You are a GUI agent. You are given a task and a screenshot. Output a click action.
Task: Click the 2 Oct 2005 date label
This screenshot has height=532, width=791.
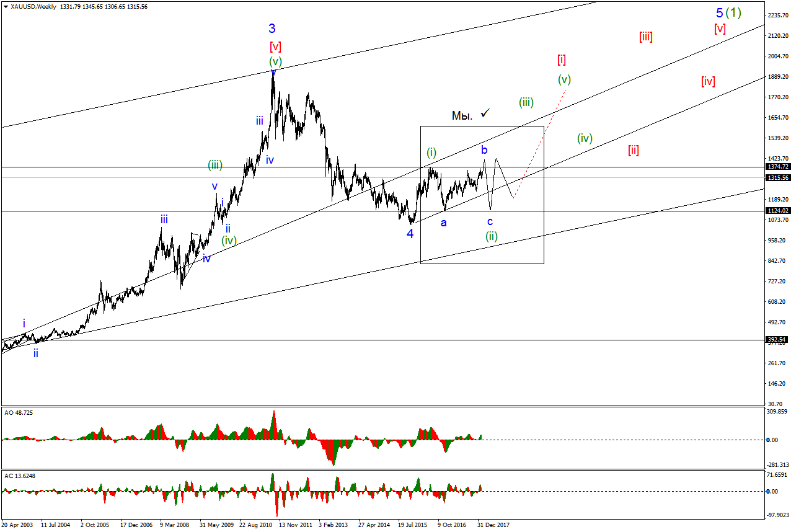pyautogui.click(x=96, y=525)
